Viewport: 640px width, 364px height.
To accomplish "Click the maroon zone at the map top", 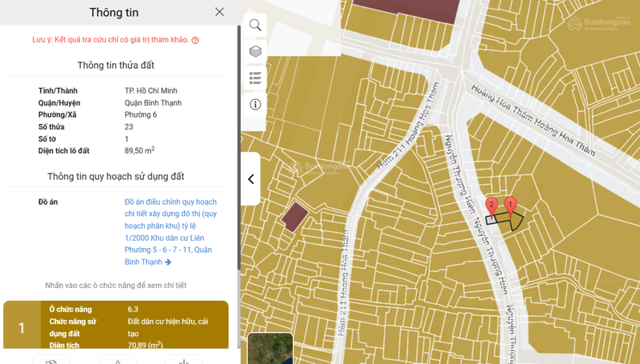I will (406, 12).
